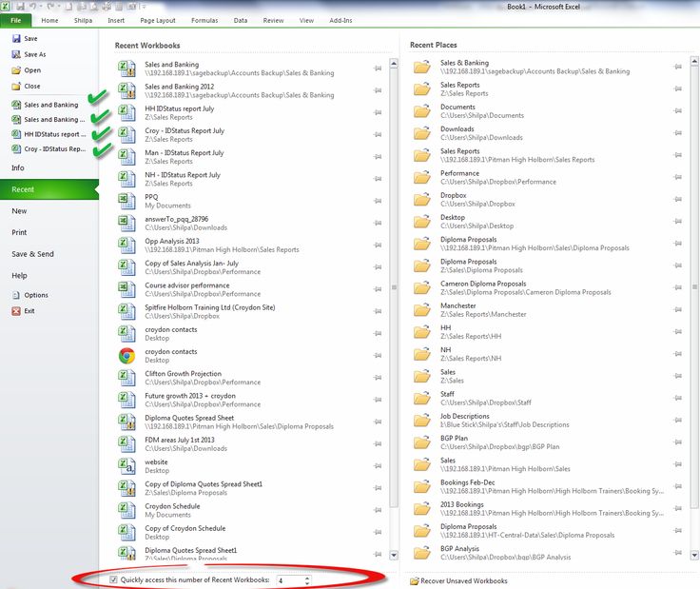The height and width of the screenshot is (589, 700).
Task: Open the Page Layout tab
Action: point(158,21)
